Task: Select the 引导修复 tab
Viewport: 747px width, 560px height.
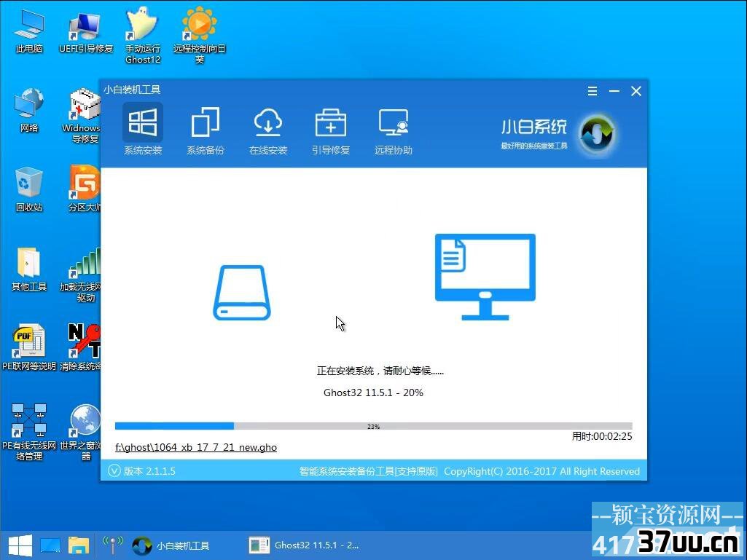Action: (x=331, y=130)
